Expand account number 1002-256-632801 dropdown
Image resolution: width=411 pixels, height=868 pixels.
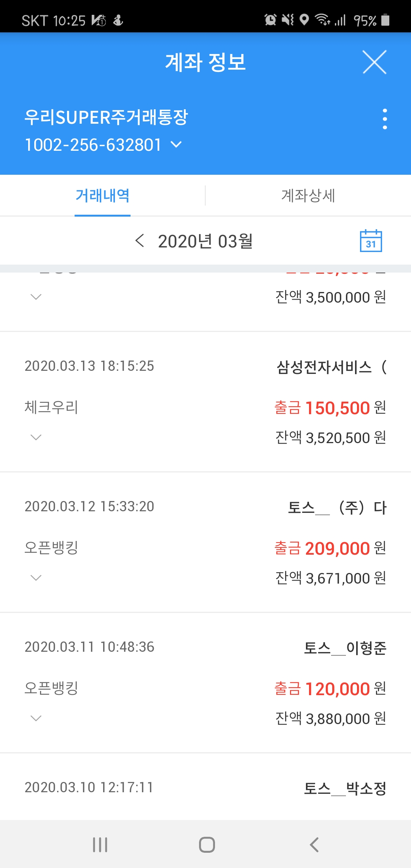(176, 145)
